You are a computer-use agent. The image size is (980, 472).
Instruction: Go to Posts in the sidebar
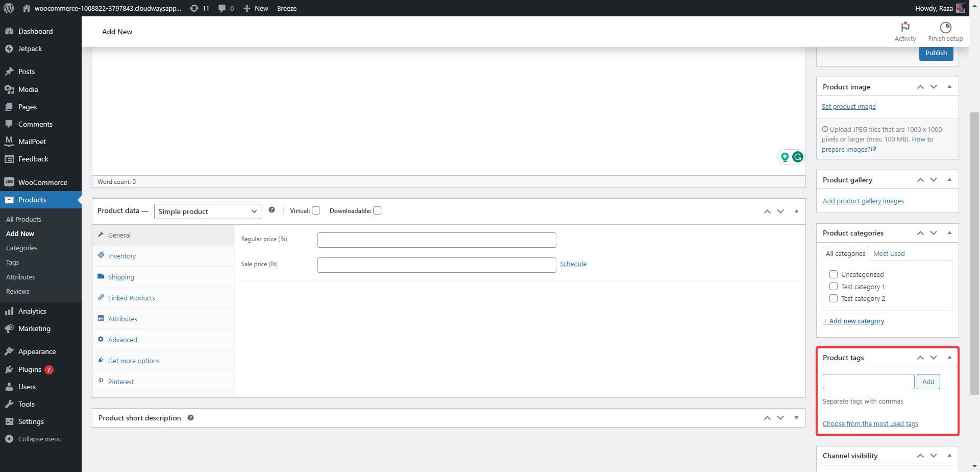point(41,72)
